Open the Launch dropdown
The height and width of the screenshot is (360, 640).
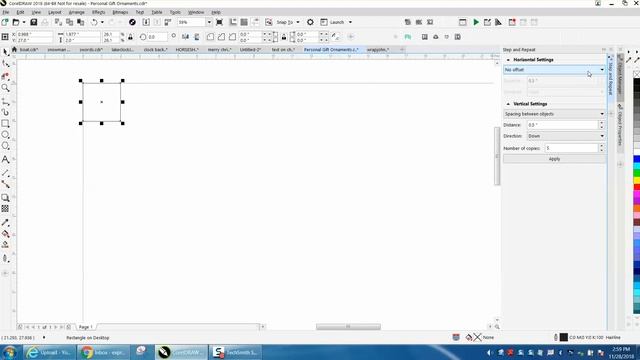tap(350, 22)
